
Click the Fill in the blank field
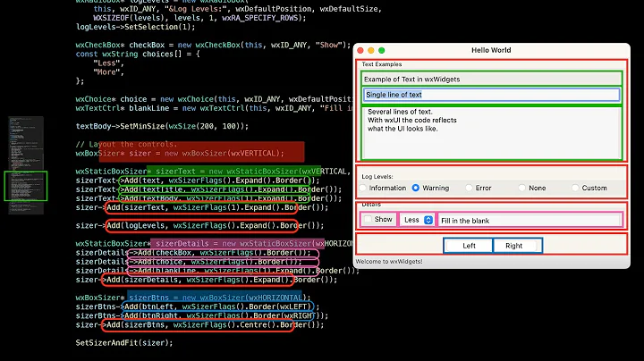tap(530, 221)
